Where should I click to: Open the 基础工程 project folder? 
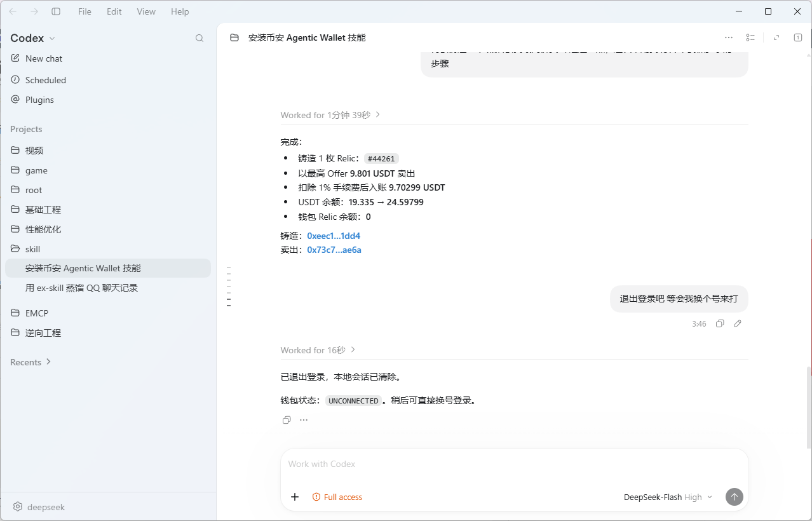[x=108, y=210]
